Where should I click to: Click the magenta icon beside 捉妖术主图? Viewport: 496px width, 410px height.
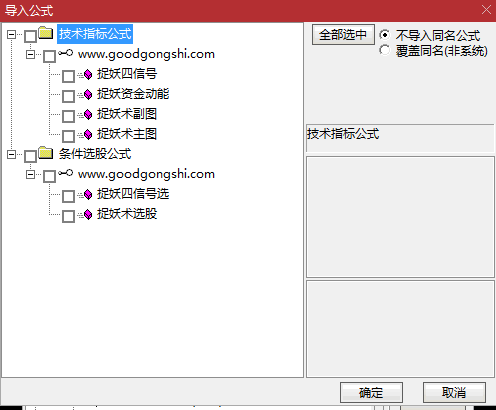88,134
